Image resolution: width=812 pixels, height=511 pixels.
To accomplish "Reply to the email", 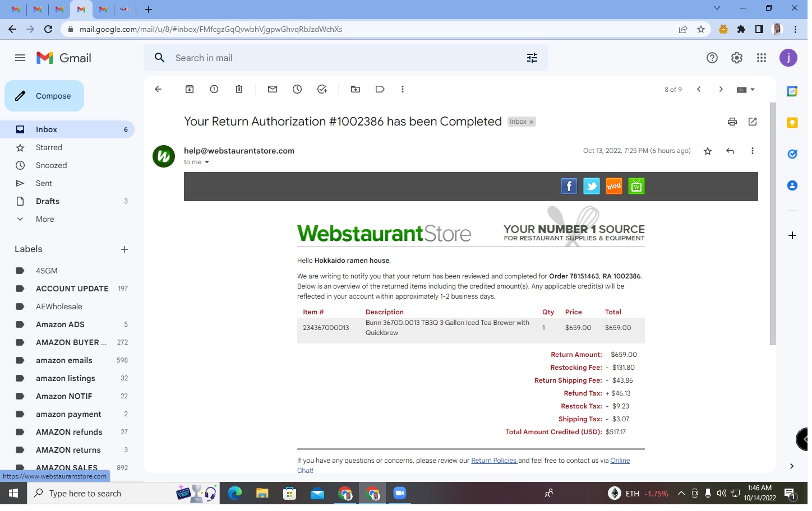I will (730, 151).
